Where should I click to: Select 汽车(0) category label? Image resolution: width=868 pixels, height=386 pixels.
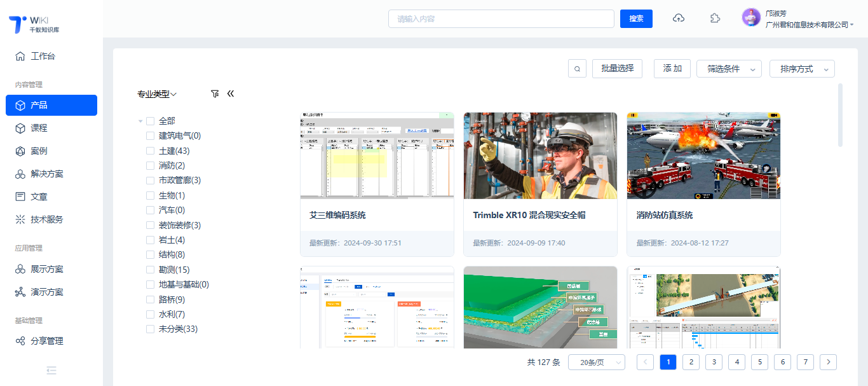click(172, 210)
